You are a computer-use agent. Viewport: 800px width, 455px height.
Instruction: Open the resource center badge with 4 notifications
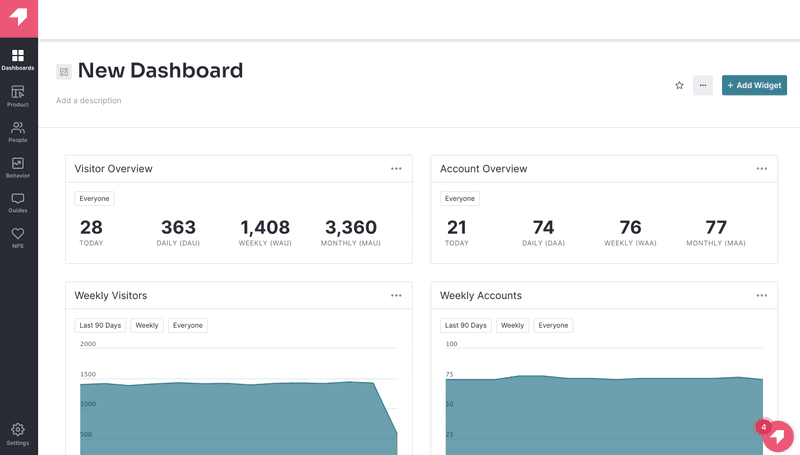click(x=776, y=436)
